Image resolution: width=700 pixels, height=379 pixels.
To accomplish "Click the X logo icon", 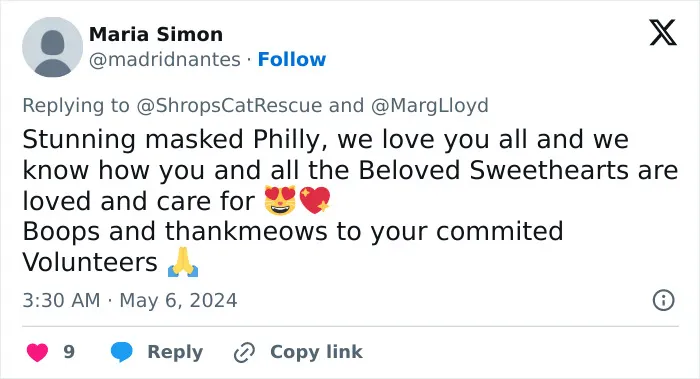I will pos(663,33).
